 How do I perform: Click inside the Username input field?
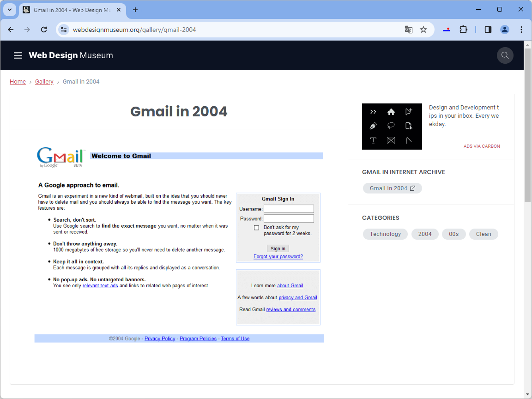point(289,209)
